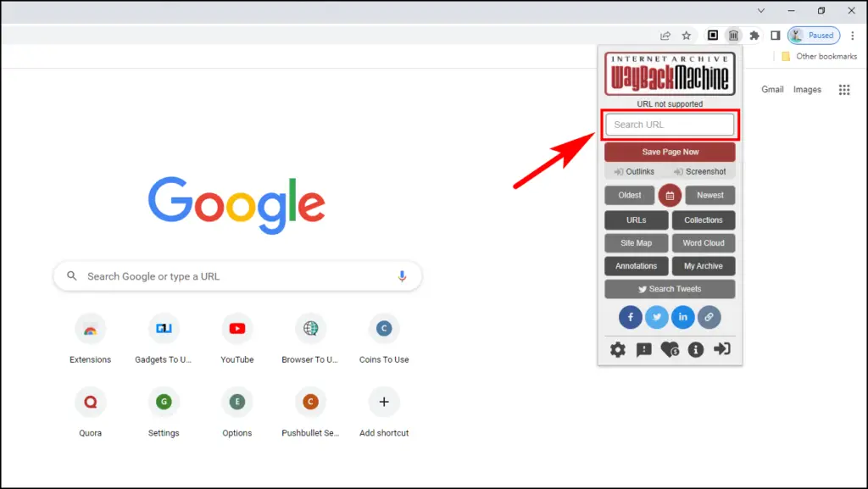Screen dimensions: 868x489
Task: Open the Extensions shortcut tile
Action: coord(90,337)
